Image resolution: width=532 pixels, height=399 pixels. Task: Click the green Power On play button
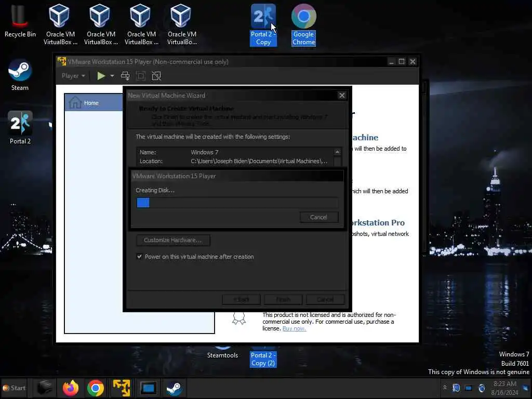tap(101, 76)
